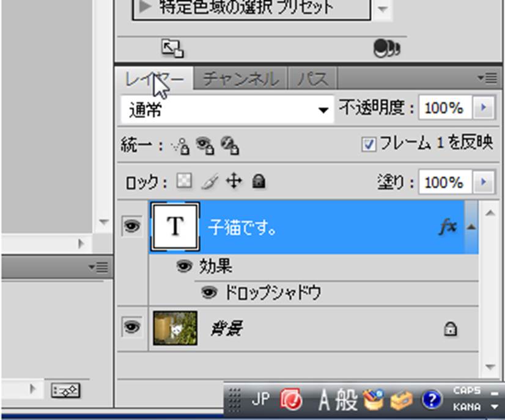Click the fx icon on 子猫です。 layer
This screenshot has width=505, height=420.
coord(448,227)
